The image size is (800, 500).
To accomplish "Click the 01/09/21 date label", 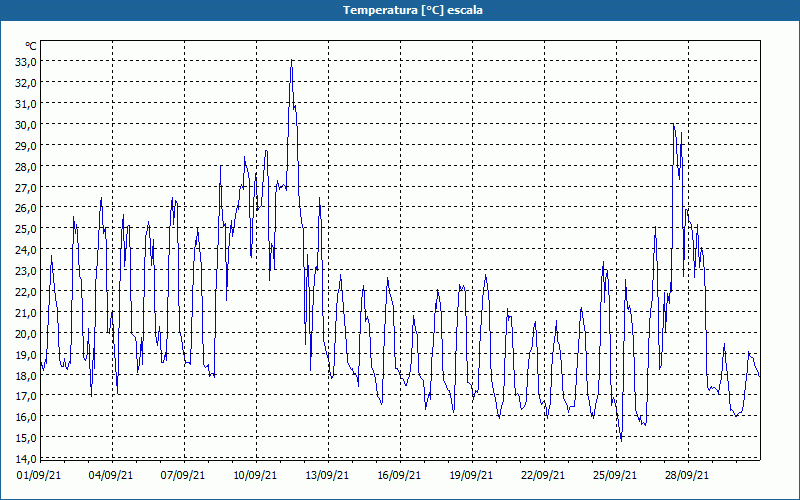I will pyautogui.click(x=41, y=476).
